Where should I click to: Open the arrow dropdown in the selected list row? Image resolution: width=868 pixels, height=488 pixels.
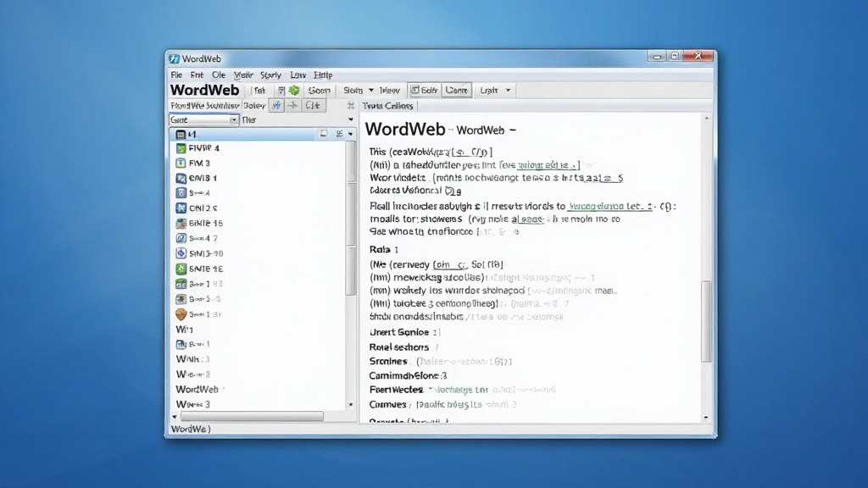coord(350,134)
